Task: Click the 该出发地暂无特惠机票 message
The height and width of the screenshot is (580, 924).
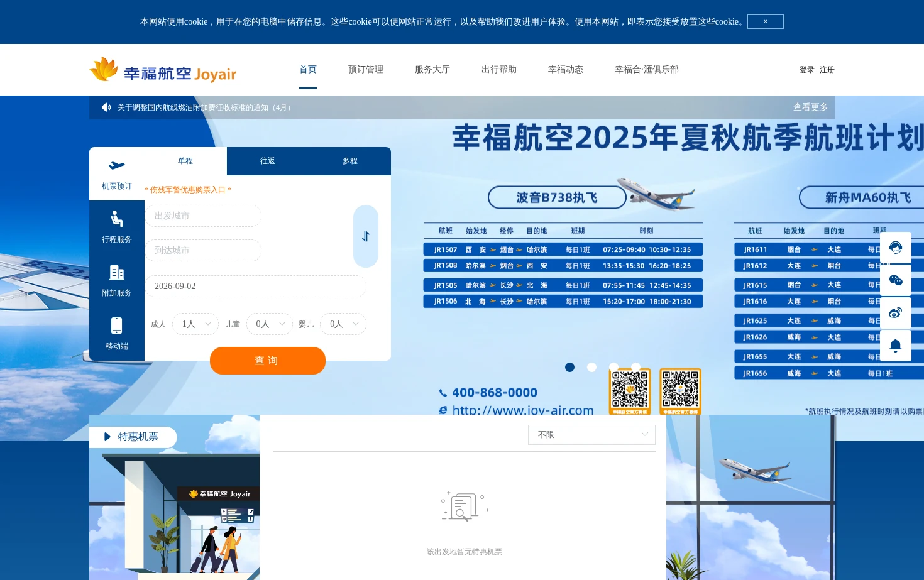Action: (x=465, y=552)
